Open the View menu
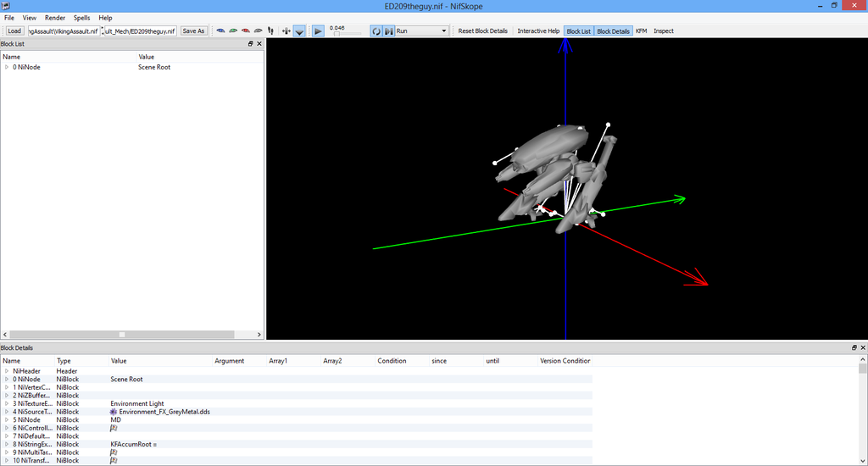This screenshot has height=466, width=868. (x=30, y=18)
